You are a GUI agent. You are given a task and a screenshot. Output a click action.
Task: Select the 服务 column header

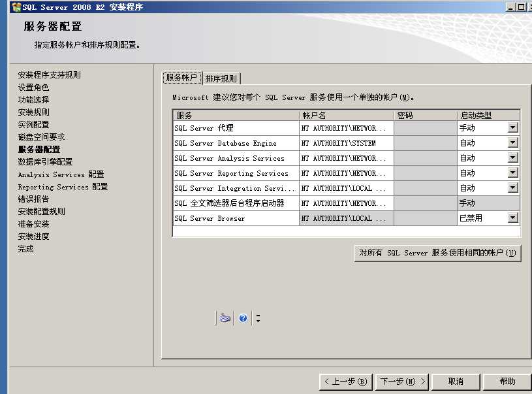[x=236, y=116]
